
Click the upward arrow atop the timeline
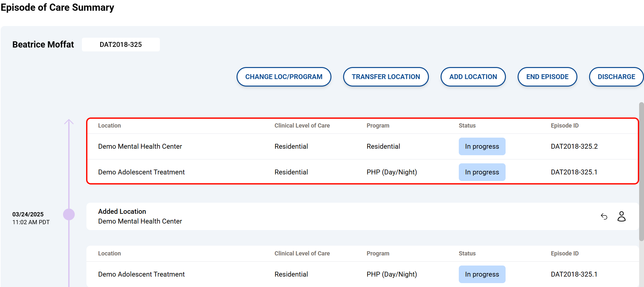click(69, 122)
